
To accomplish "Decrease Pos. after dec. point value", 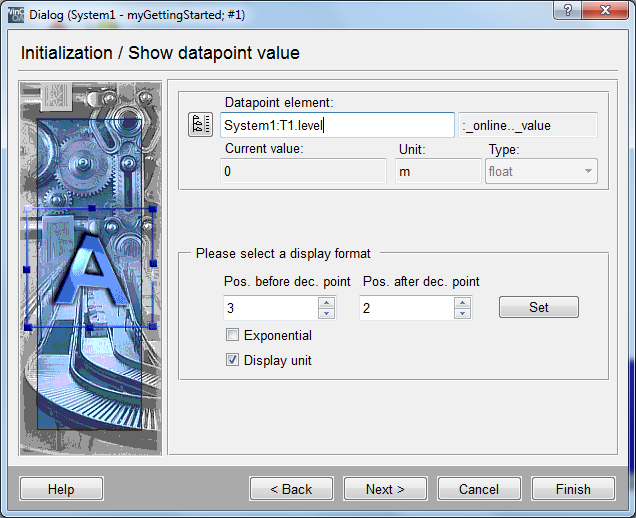I will click(462, 314).
